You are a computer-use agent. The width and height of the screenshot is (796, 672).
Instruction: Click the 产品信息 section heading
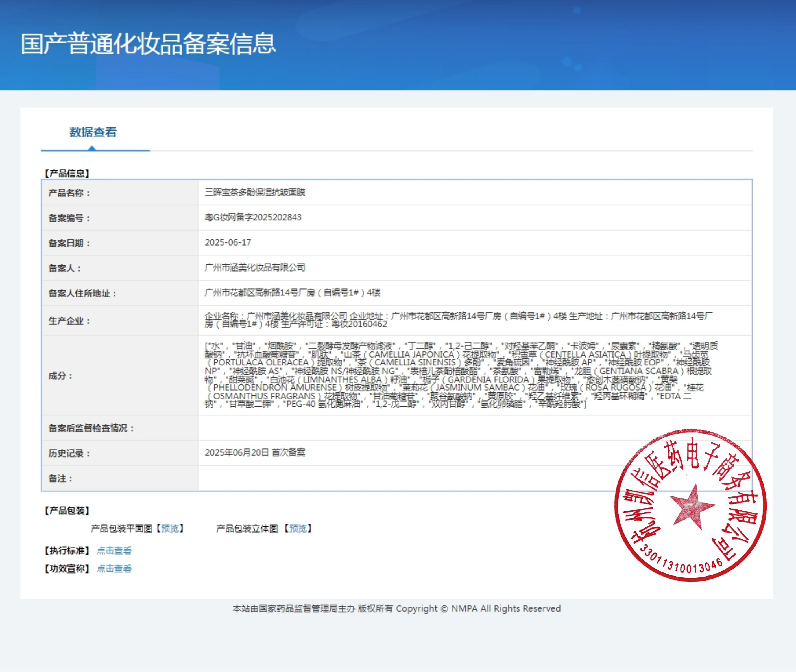tap(67, 173)
